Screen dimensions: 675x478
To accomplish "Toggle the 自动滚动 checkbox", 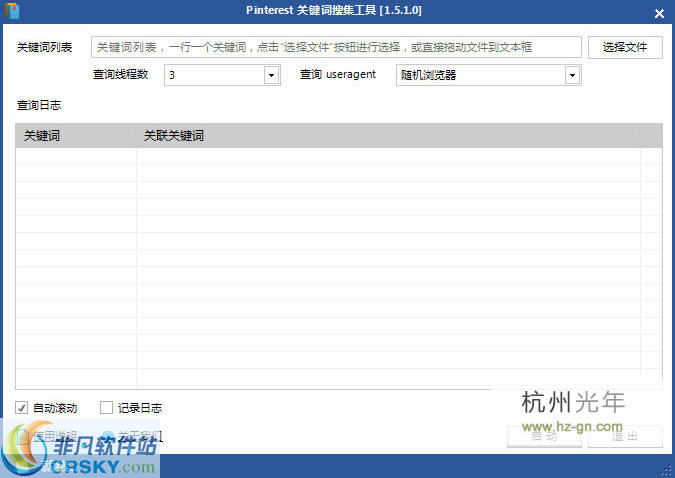I will point(21,407).
